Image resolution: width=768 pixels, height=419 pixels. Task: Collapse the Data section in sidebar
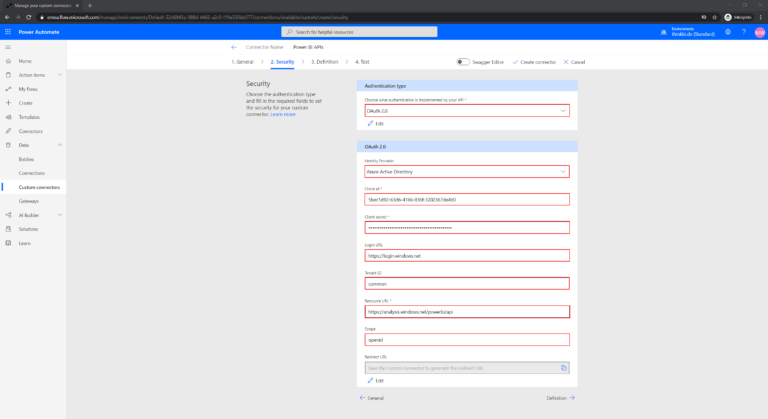coord(60,145)
